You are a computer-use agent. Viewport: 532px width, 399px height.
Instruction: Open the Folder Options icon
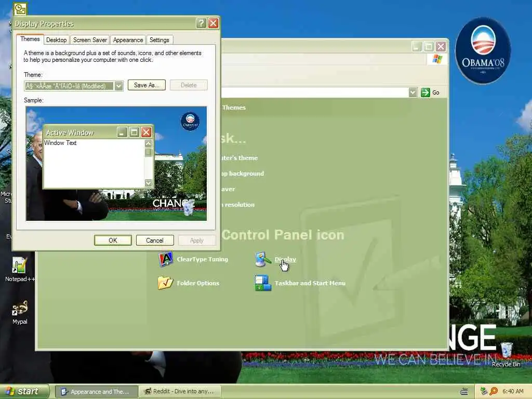[166, 283]
